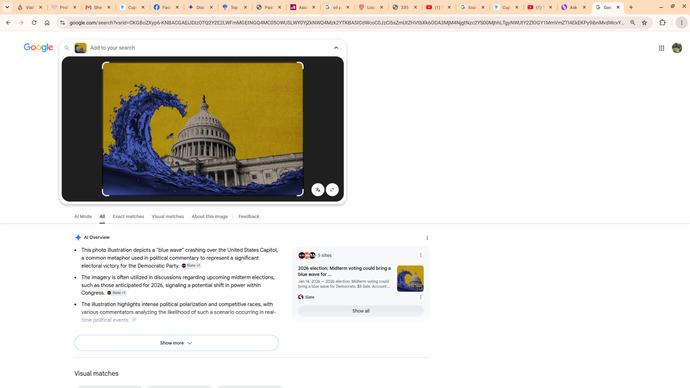Image resolution: width=690 pixels, height=388 pixels.
Task: Close the Gmail tab
Action: coord(109,7)
